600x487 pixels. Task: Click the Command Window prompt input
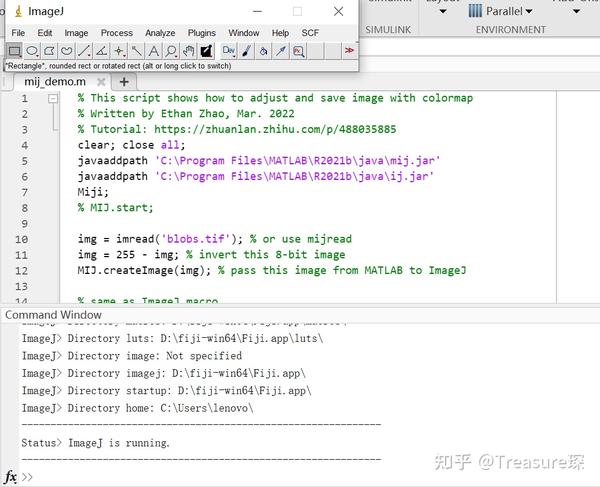tap(306, 477)
